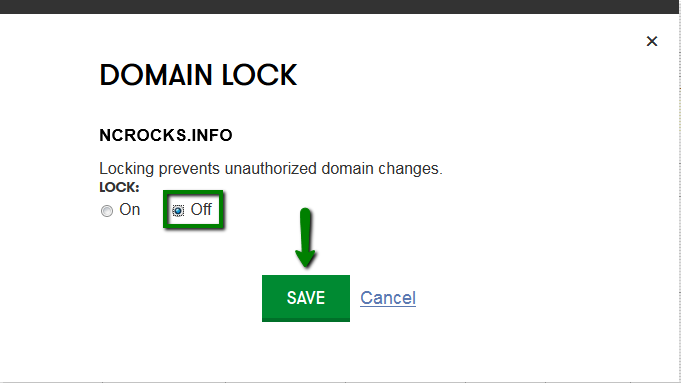
Task: Click the LOCK: field label
Action: tap(119, 187)
